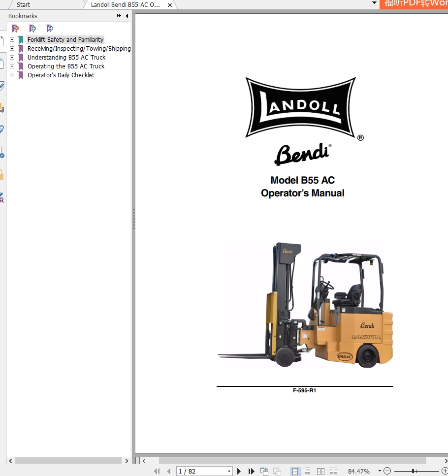This screenshot has width=448, height=476.
Task: Expand Operating the B55 AC Truck bookmark
Action: (12, 66)
